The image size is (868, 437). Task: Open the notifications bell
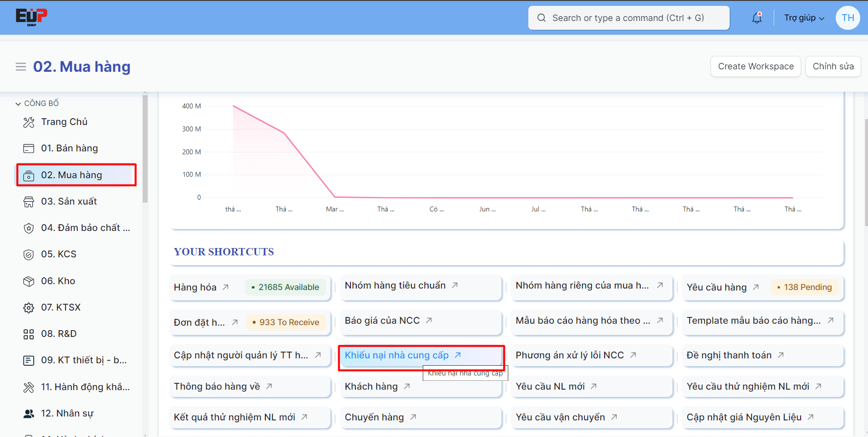click(757, 18)
